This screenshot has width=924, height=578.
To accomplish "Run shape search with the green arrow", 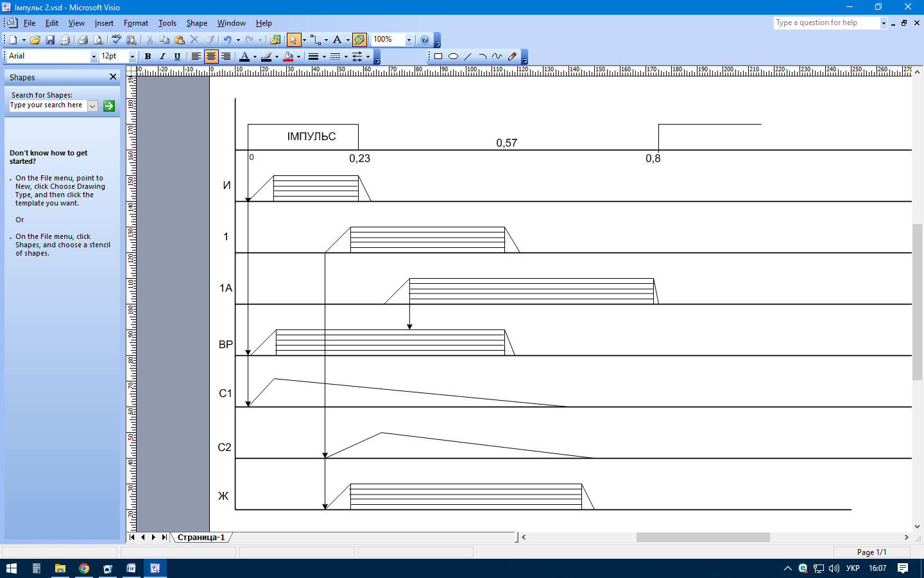I will coord(109,106).
